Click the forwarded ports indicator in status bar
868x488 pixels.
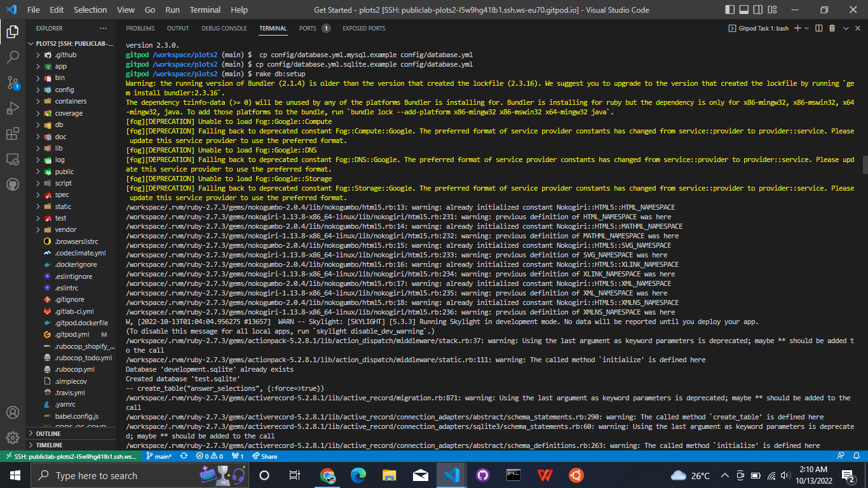click(x=238, y=456)
